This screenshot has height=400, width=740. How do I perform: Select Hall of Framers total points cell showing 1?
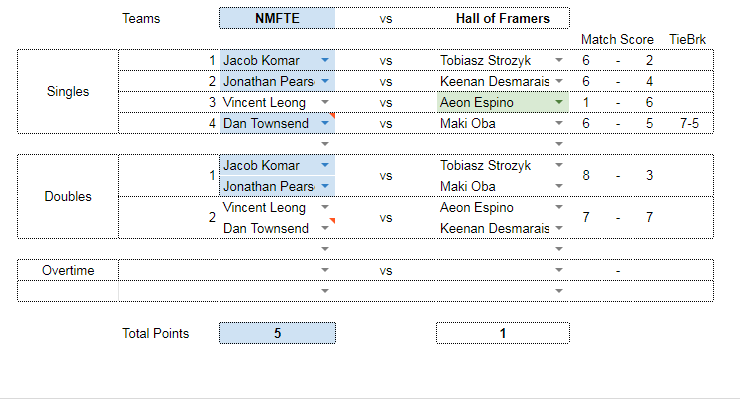[503, 333]
